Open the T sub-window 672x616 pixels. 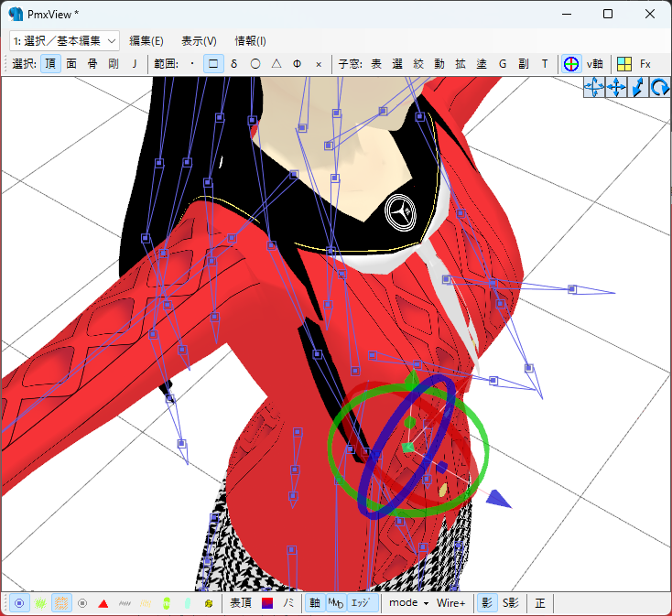point(545,64)
